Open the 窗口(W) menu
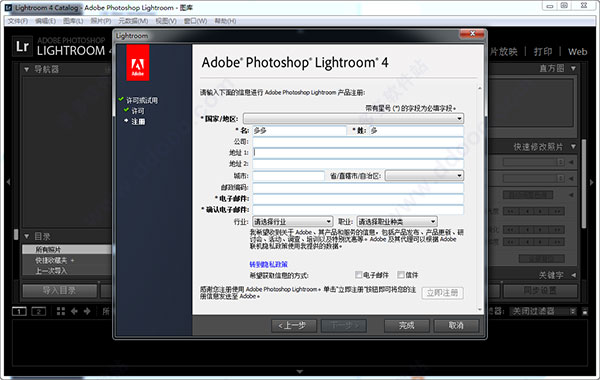Viewport: 600px width, 380px height. point(195,21)
